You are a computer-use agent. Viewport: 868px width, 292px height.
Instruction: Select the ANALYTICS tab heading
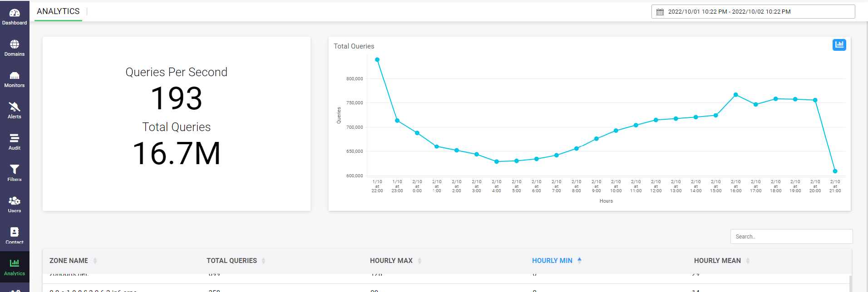58,11
